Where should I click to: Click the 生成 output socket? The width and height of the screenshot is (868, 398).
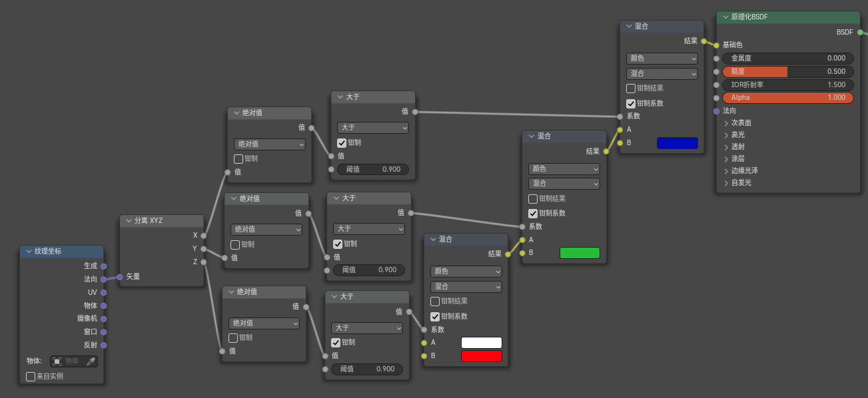click(x=103, y=266)
